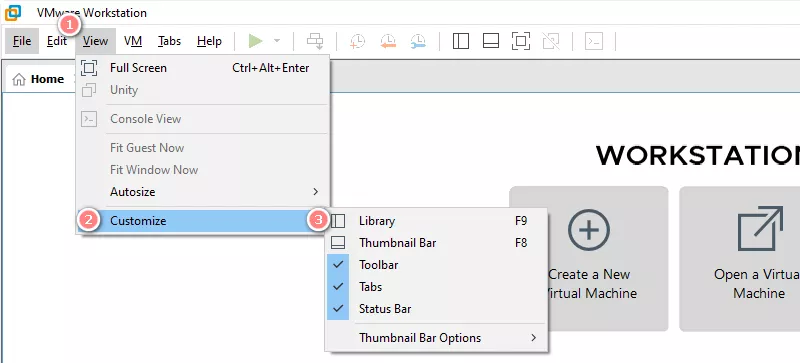The height and width of the screenshot is (363, 800).
Task: Toggle Library in Customize submenu
Action: click(x=437, y=221)
